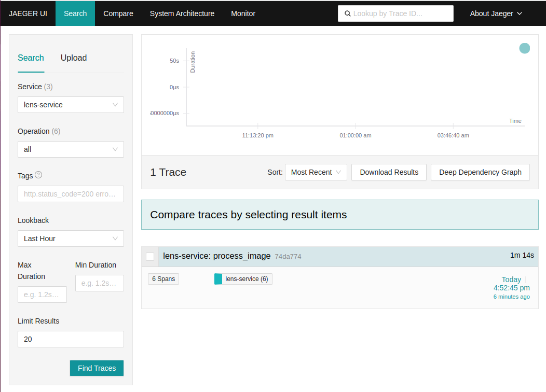Click the Download Results button
546x392 pixels.
pos(389,172)
